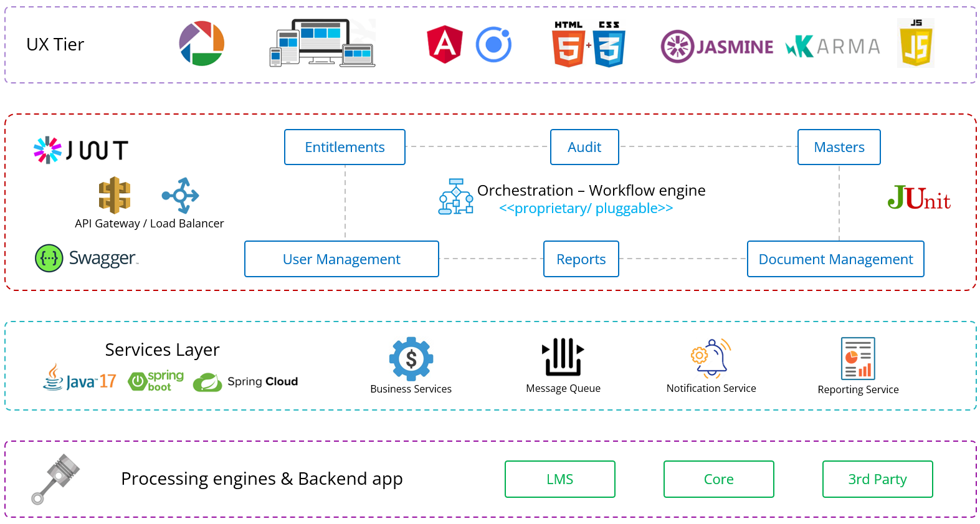Viewport: 980px width, 524px height.
Task: Click the yellow JavaScript JS shield
Action: (916, 42)
